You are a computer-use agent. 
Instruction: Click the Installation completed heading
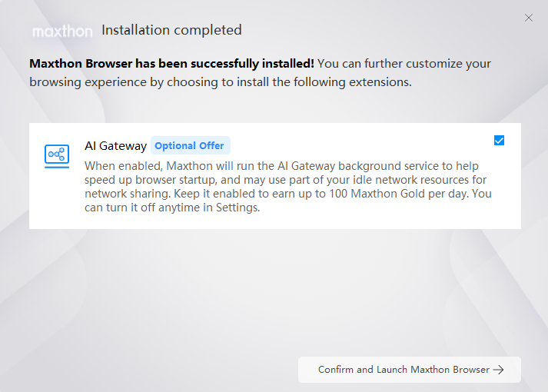[171, 30]
